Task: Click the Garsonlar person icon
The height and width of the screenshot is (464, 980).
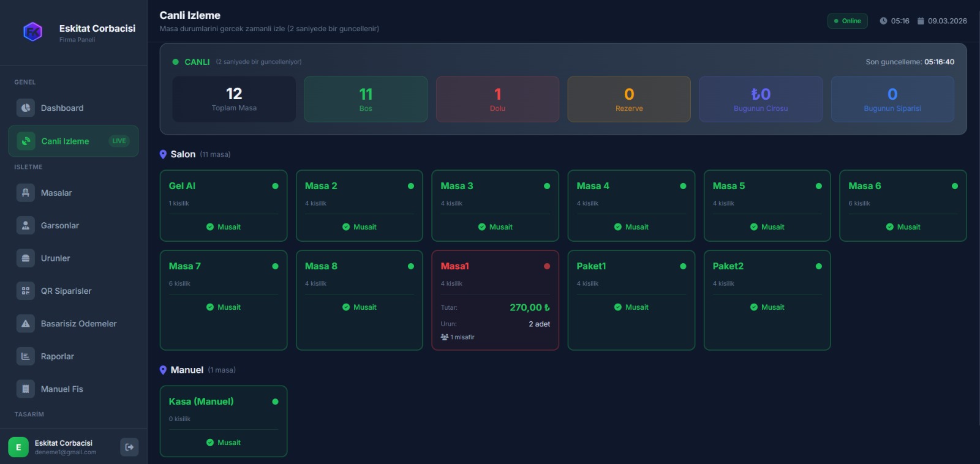Action: click(x=26, y=225)
